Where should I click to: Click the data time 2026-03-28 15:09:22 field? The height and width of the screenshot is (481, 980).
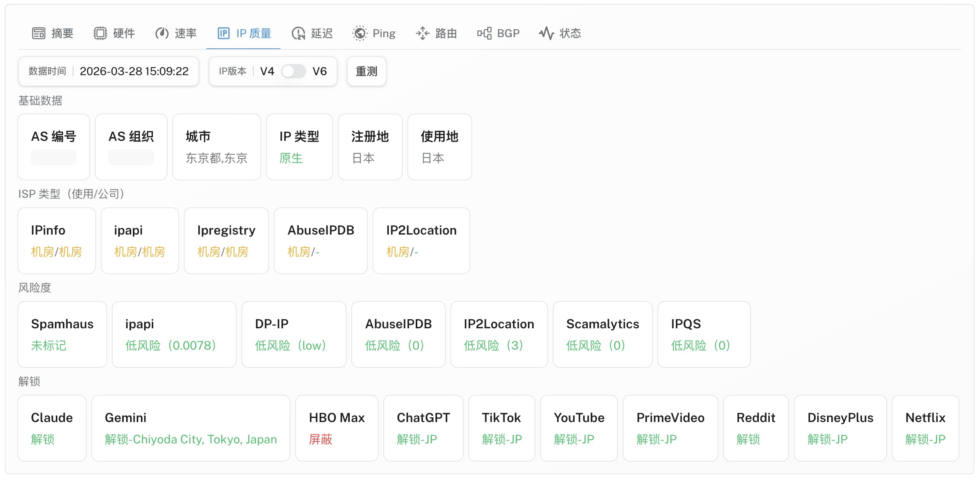pyautogui.click(x=109, y=71)
